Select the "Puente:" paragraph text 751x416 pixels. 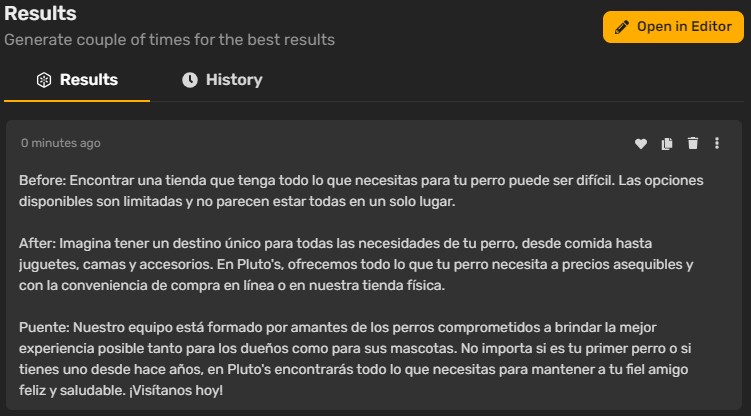tap(354, 359)
